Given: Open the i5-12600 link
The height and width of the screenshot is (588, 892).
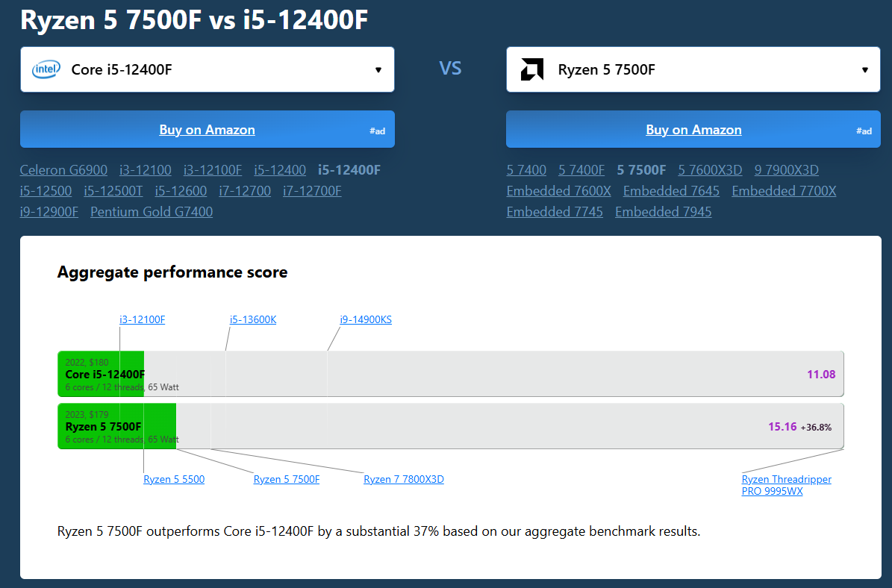Looking at the screenshot, I should (x=181, y=191).
